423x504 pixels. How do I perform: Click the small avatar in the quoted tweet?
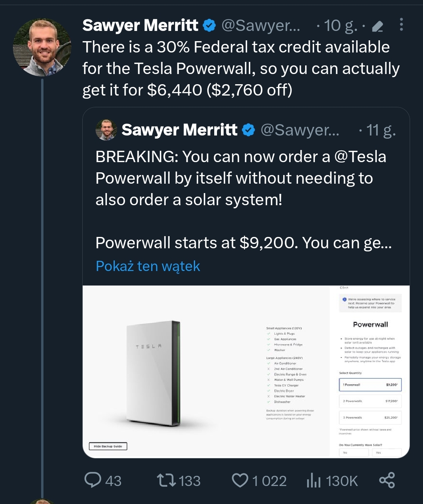[x=106, y=130]
